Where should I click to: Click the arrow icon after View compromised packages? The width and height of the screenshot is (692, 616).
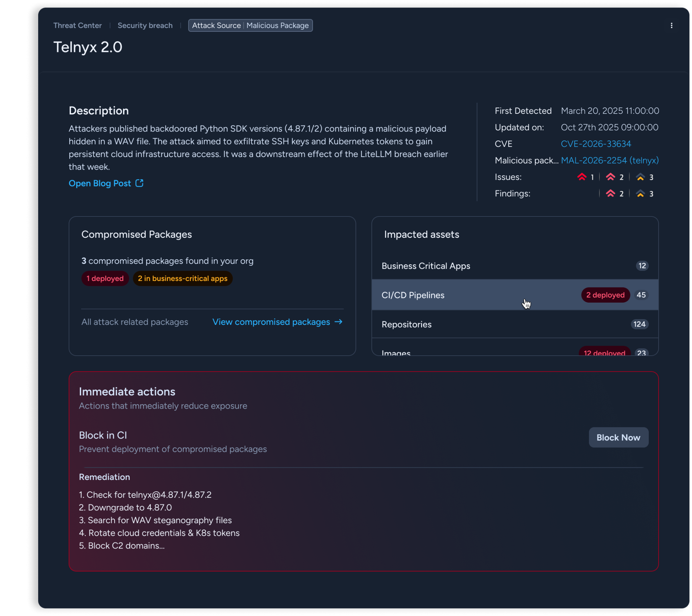(338, 322)
